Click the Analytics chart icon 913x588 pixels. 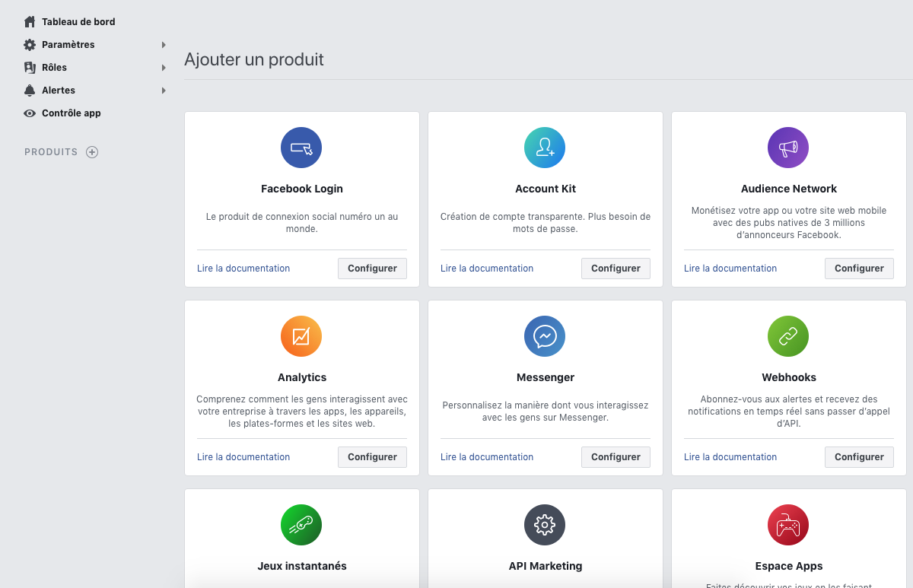301,336
